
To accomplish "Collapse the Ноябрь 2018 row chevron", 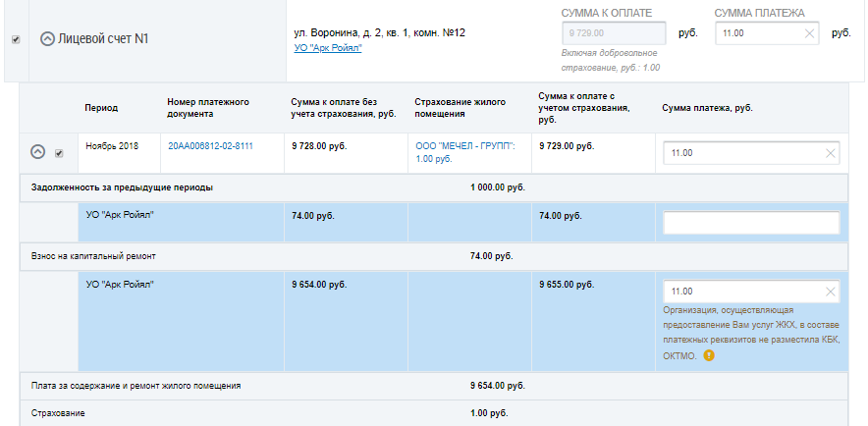I will pyautogui.click(x=38, y=152).
